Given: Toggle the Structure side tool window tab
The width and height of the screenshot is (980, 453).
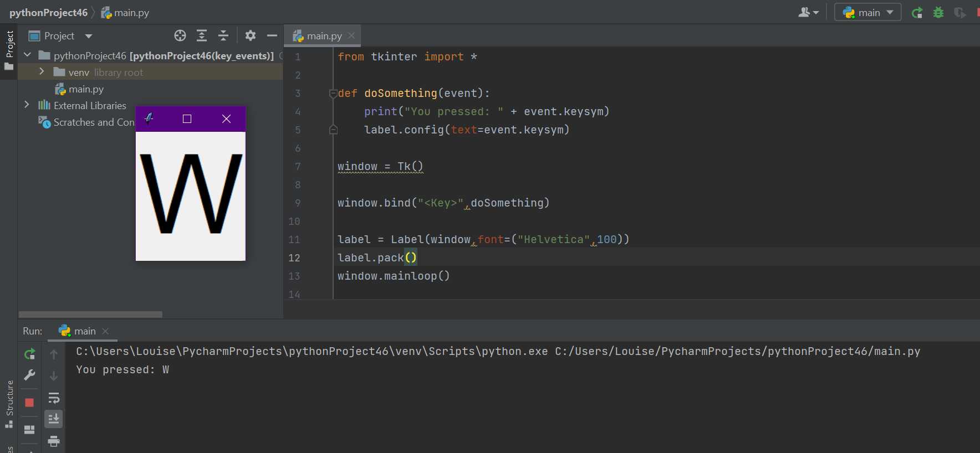Looking at the screenshot, I should [9, 404].
